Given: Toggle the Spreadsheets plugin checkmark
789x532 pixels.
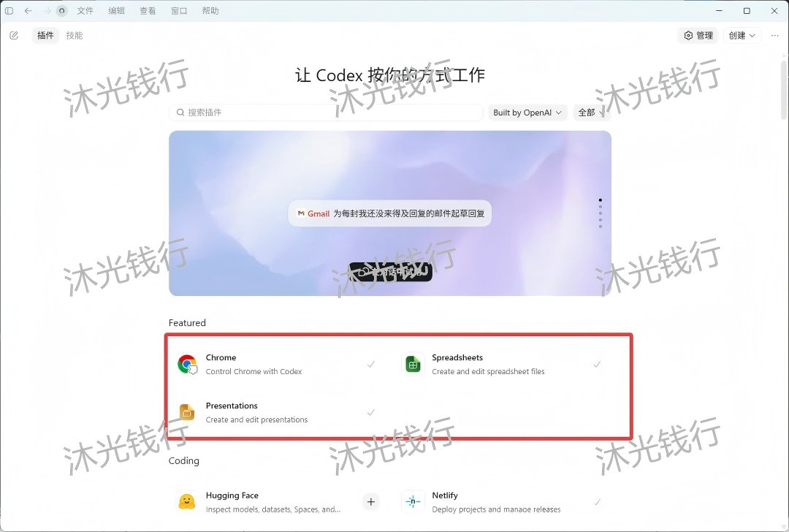Looking at the screenshot, I should tap(597, 364).
